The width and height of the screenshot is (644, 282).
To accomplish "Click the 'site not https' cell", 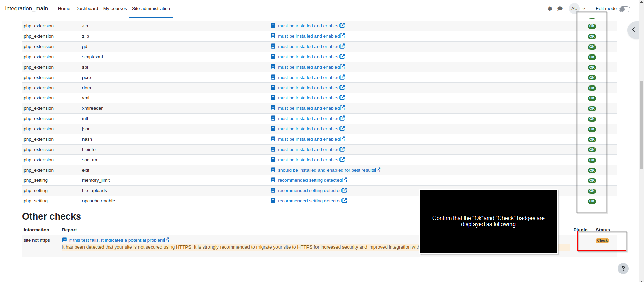I will (x=37, y=240).
